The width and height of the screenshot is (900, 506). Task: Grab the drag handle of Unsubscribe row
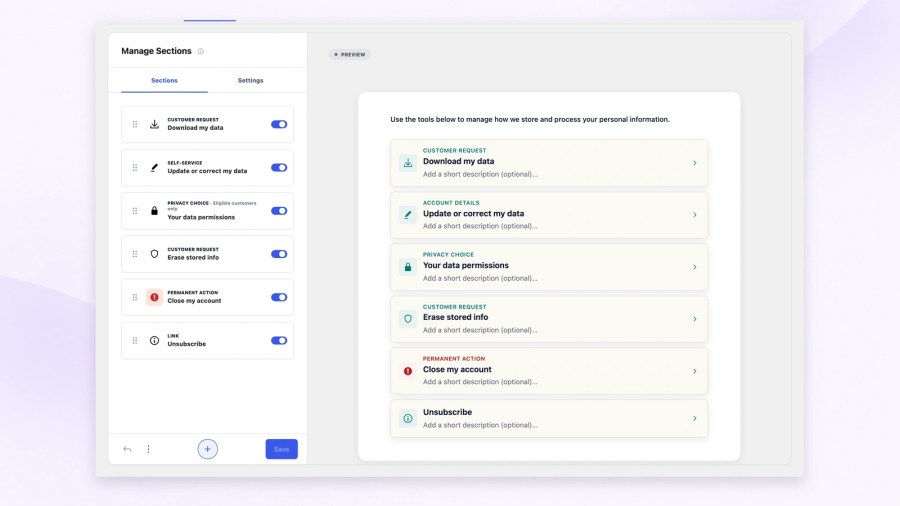(x=135, y=340)
